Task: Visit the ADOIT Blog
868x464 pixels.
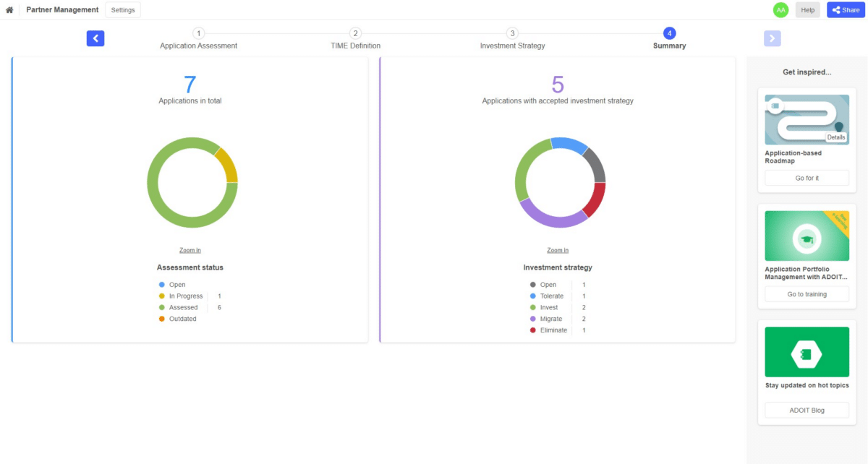Action: (x=807, y=410)
